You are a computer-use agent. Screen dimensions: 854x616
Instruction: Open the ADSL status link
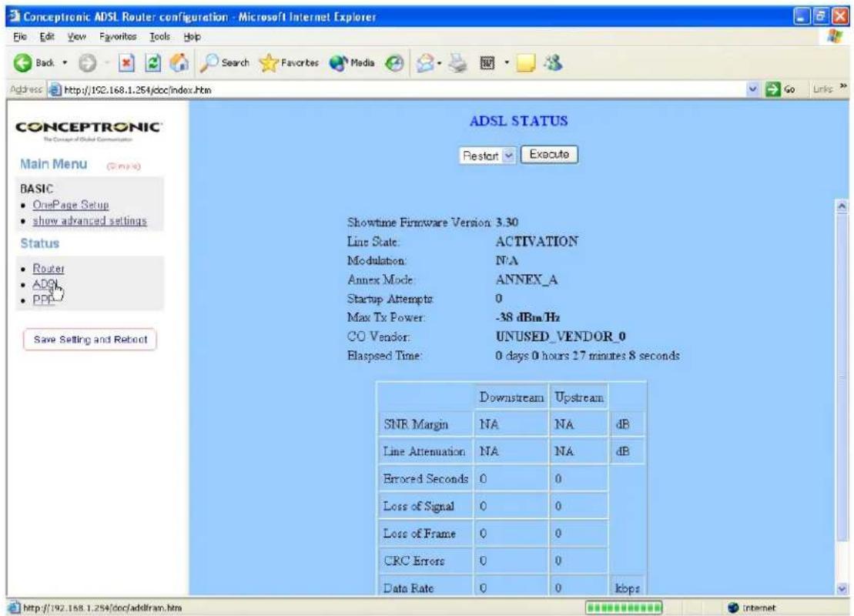click(45, 284)
